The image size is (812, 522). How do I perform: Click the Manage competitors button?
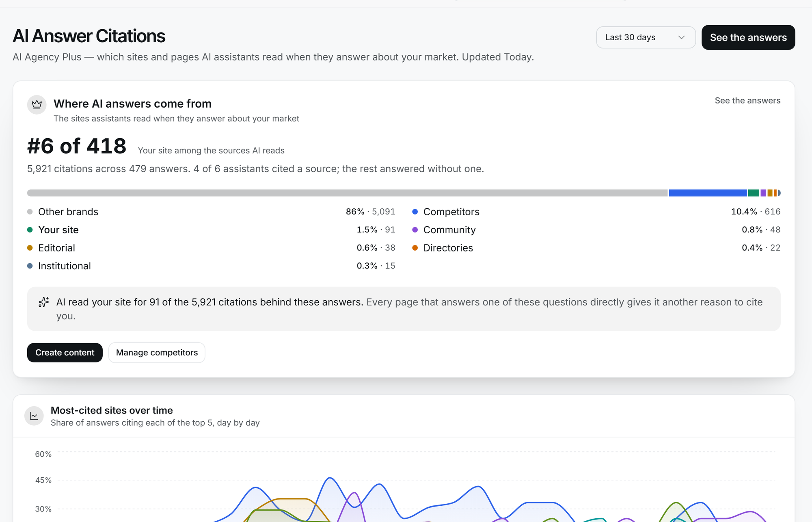(157, 353)
